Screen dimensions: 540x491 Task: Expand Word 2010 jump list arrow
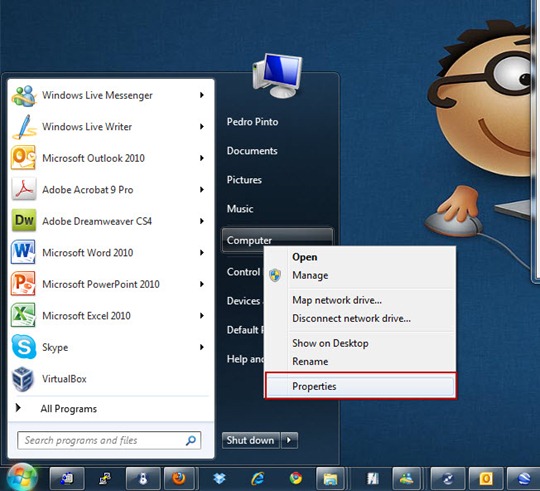202,252
